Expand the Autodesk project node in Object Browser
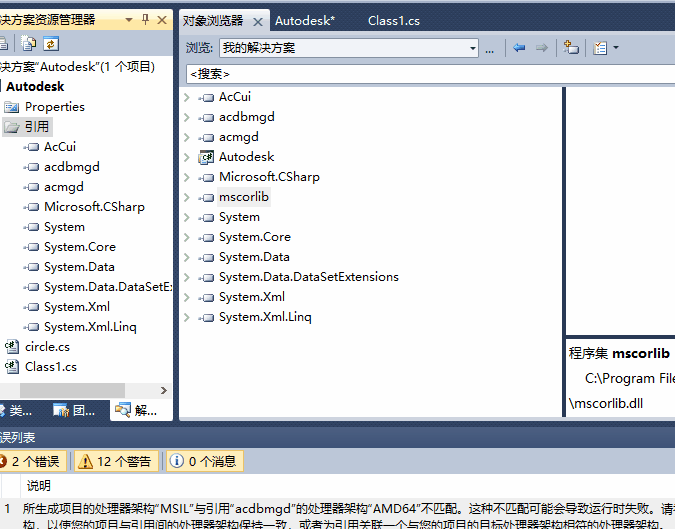 pos(187,157)
